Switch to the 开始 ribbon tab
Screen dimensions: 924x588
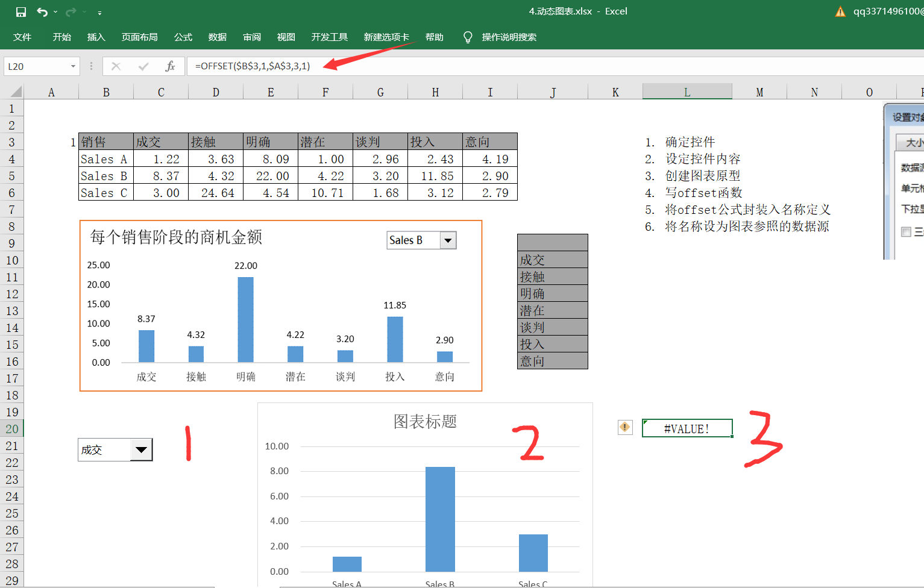(x=62, y=37)
